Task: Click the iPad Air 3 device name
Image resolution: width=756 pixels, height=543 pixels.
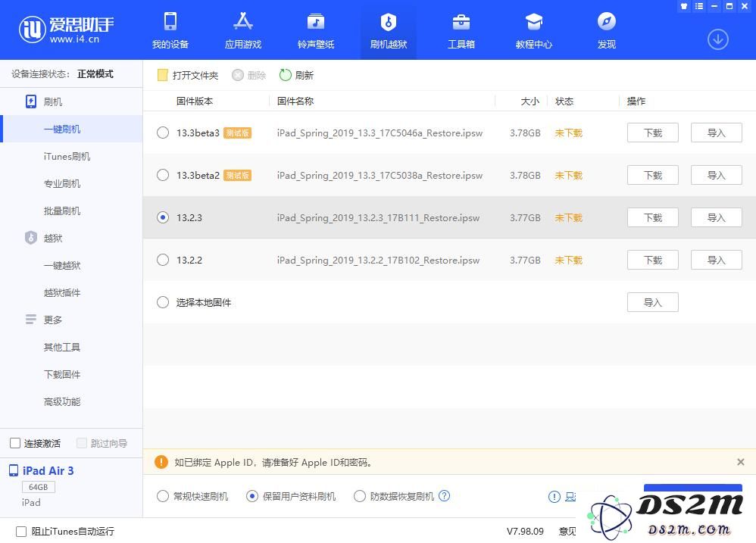Action: coord(48,471)
